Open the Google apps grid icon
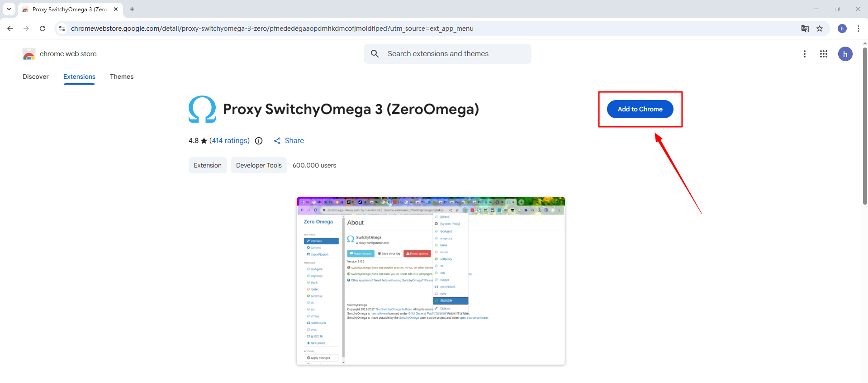 tap(824, 54)
